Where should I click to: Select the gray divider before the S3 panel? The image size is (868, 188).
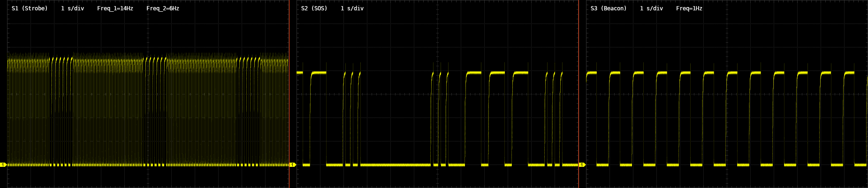tap(579, 94)
